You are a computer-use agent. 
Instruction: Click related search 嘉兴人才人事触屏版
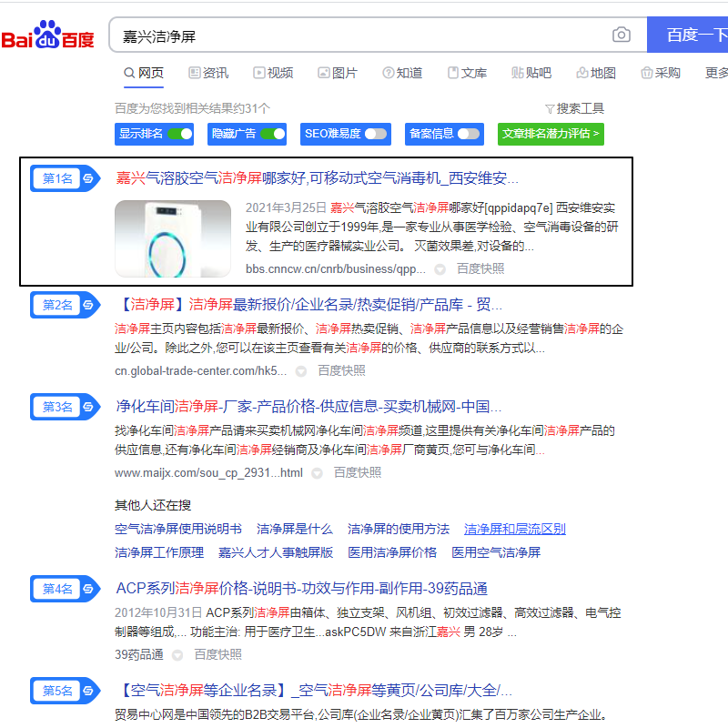[276, 552]
